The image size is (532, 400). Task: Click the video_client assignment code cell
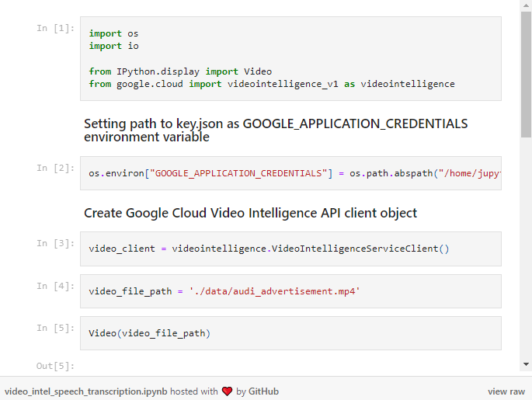point(290,249)
